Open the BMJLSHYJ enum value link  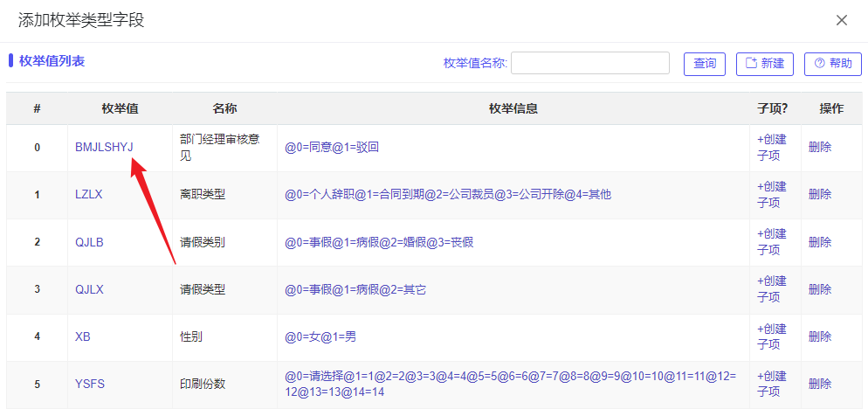[104, 147]
